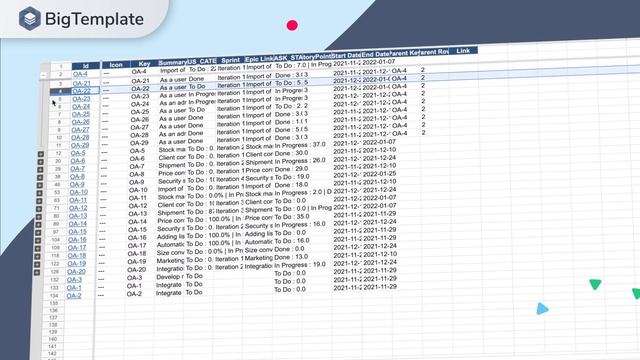The image size is (640, 360).
Task: Expand the OA-14 row group
Action: click(39, 225)
